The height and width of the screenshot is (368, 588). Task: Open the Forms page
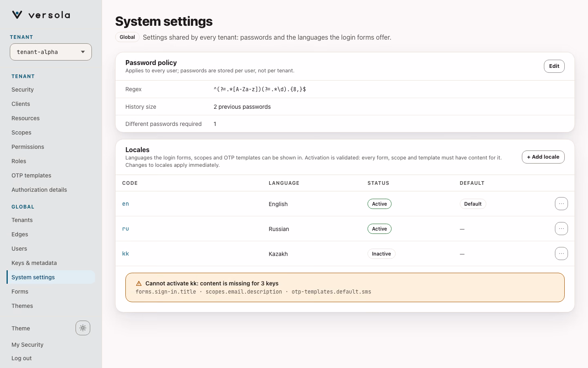20,292
